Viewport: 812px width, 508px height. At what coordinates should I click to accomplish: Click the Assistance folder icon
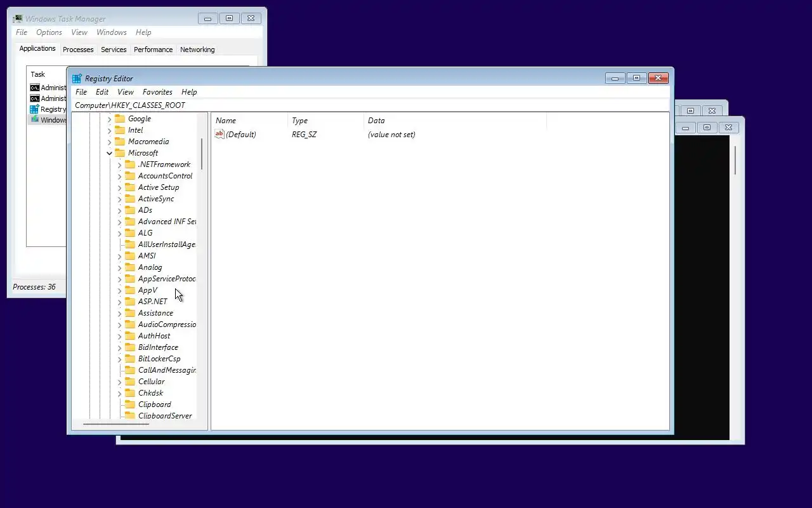pos(130,313)
